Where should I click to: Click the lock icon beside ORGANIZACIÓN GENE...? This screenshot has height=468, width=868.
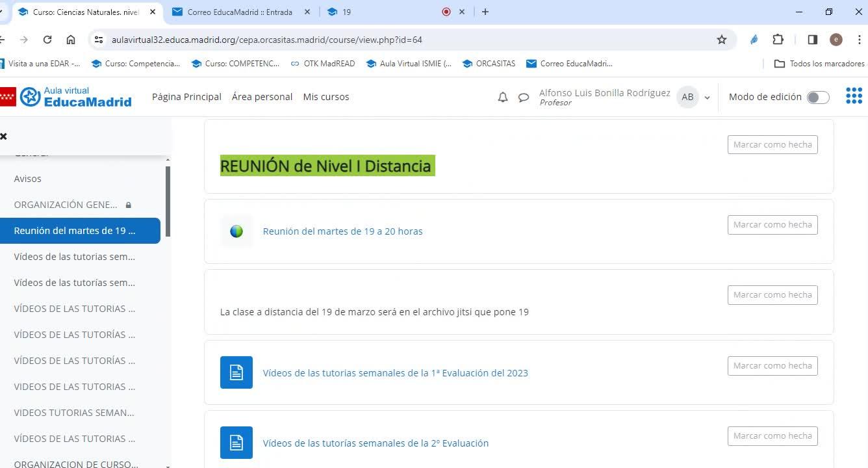pyautogui.click(x=128, y=205)
